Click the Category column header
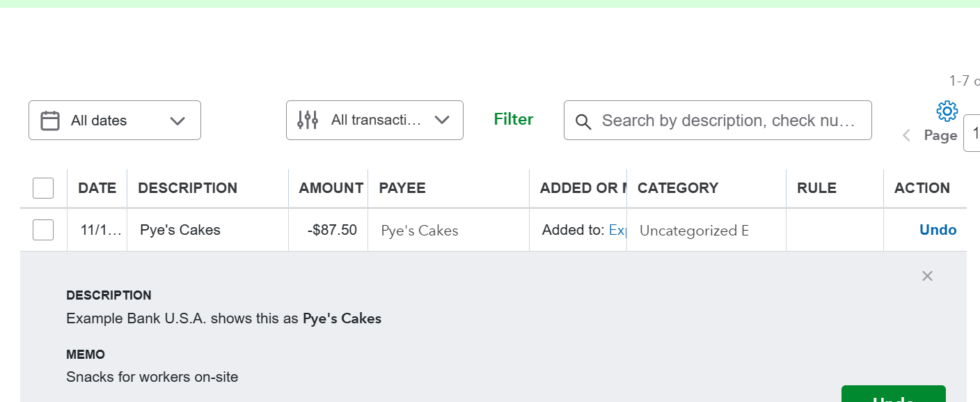The width and height of the screenshot is (980, 402). click(x=678, y=188)
